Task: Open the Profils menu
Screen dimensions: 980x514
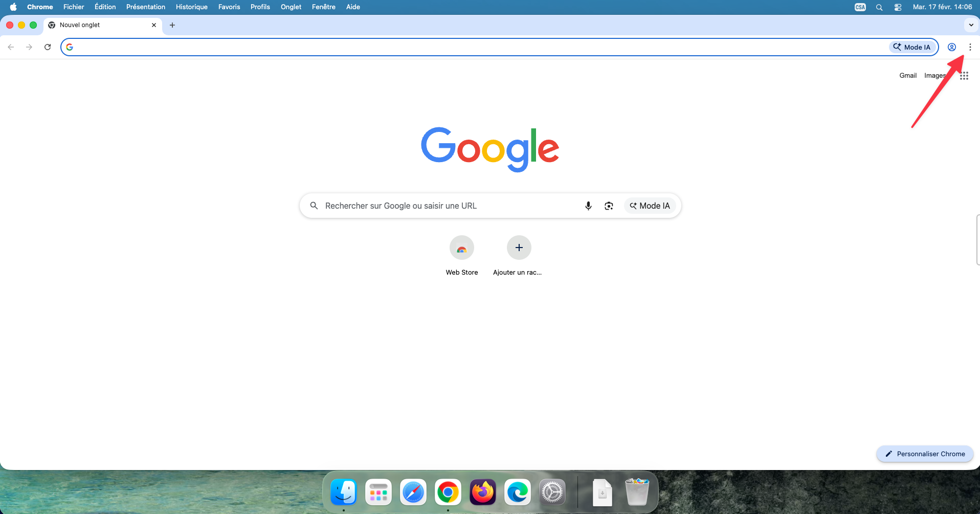Action: 260,7
